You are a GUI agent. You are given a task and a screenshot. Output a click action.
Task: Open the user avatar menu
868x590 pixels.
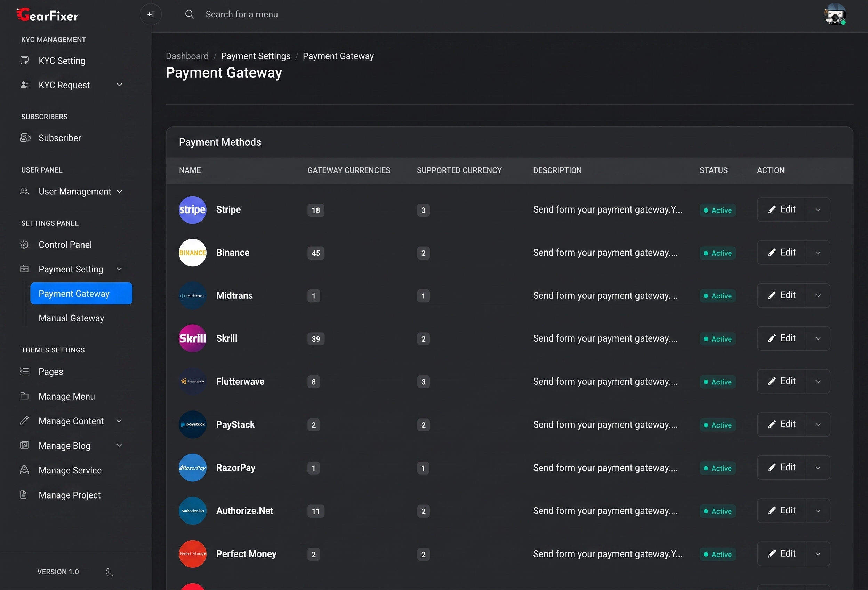835,14
